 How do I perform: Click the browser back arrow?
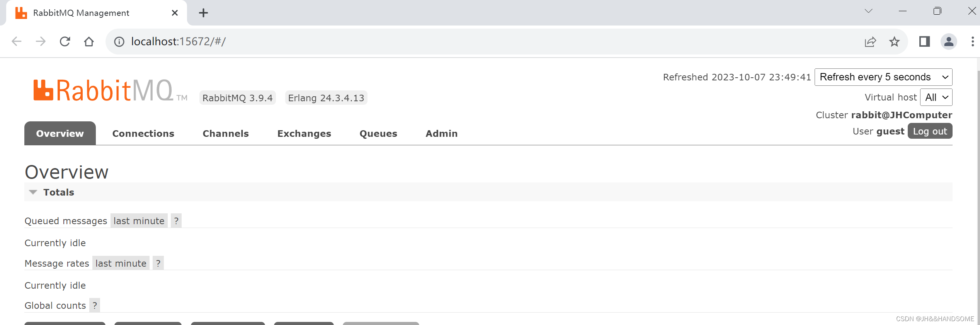click(17, 41)
